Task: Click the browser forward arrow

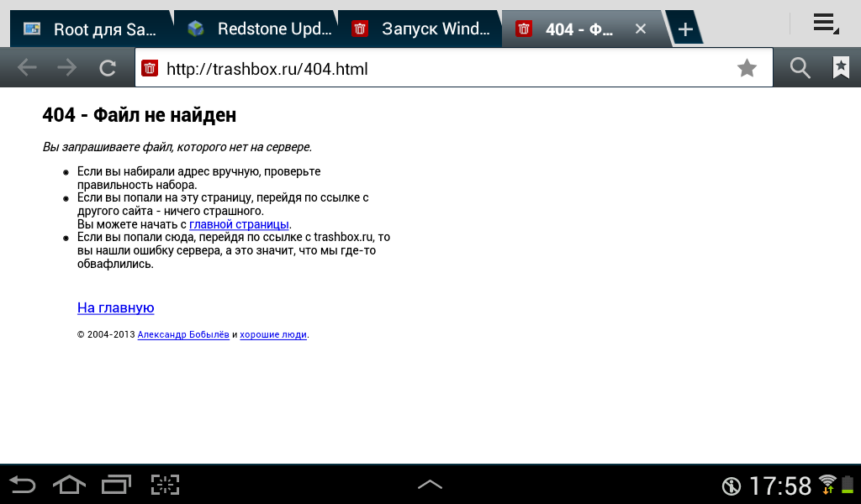Action: click(x=67, y=68)
